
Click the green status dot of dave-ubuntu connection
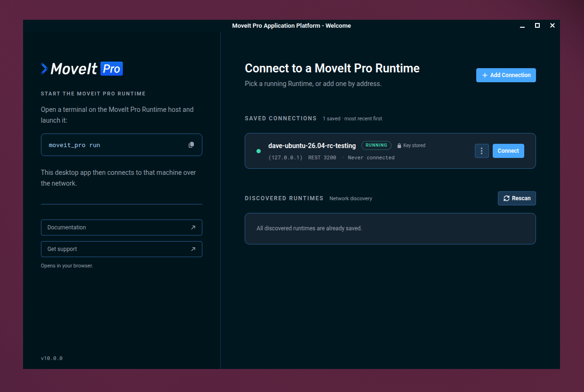258,151
